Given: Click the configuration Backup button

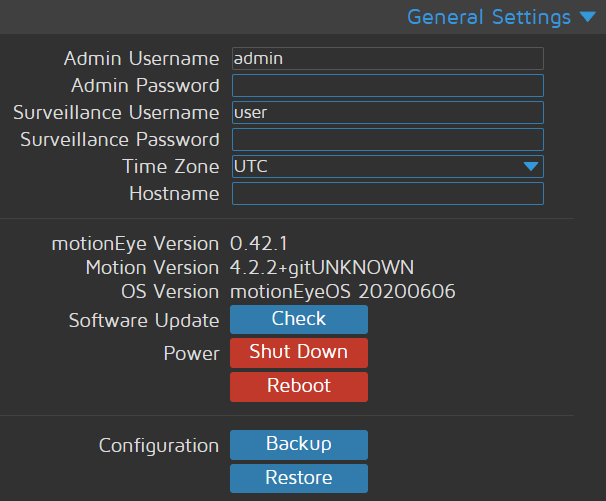Looking at the screenshot, I should click(x=299, y=445).
